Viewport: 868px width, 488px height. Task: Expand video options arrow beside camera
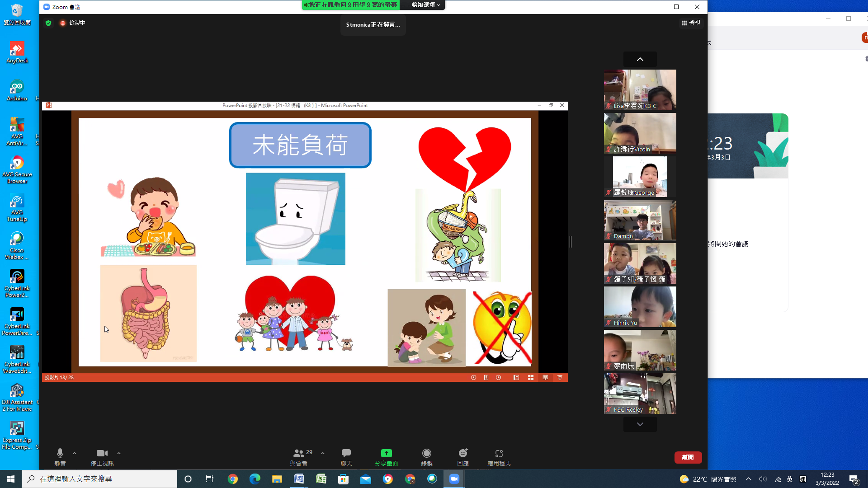[119, 453]
